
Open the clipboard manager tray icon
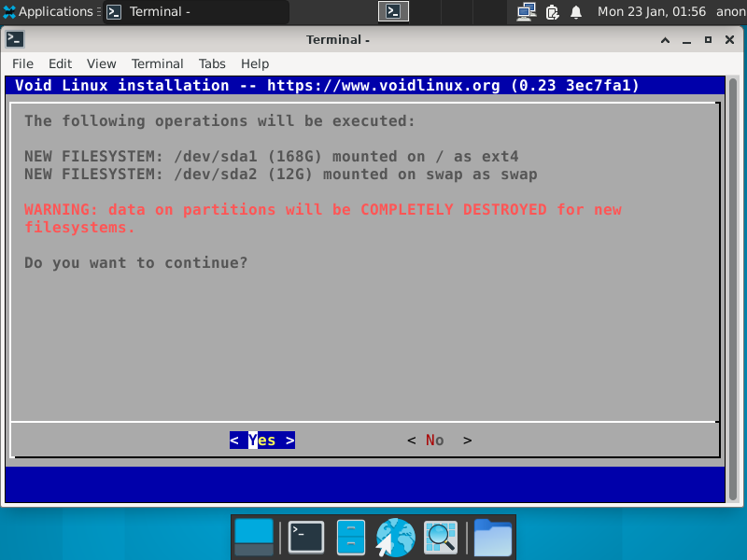(552, 12)
